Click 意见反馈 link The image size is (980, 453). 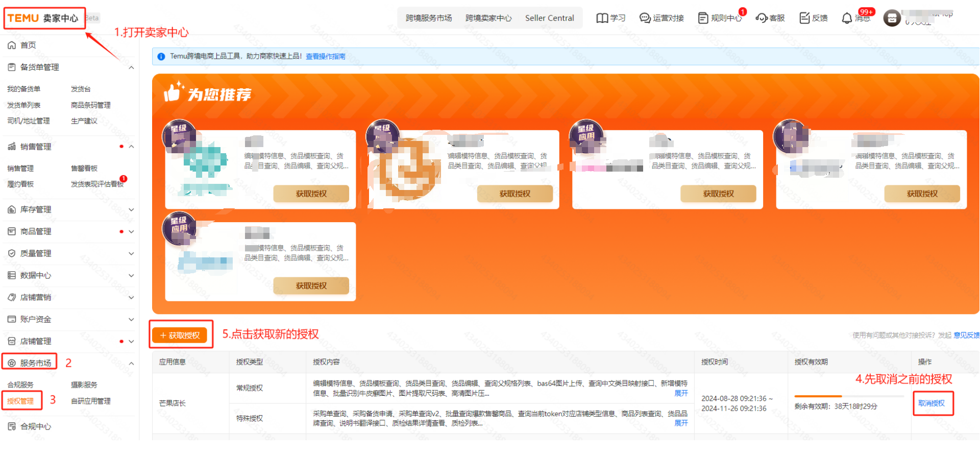[966, 336]
